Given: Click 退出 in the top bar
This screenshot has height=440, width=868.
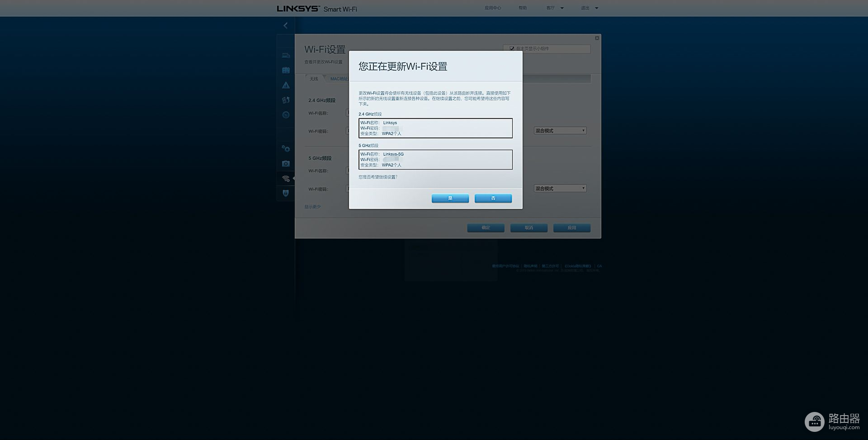Looking at the screenshot, I should (x=585, y=8).
